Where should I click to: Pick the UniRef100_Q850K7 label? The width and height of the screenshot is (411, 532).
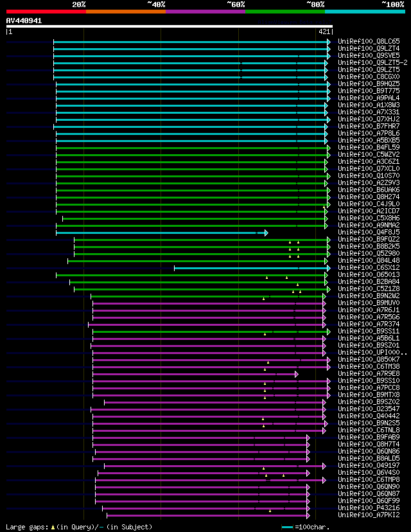click(x=369, y=359)
